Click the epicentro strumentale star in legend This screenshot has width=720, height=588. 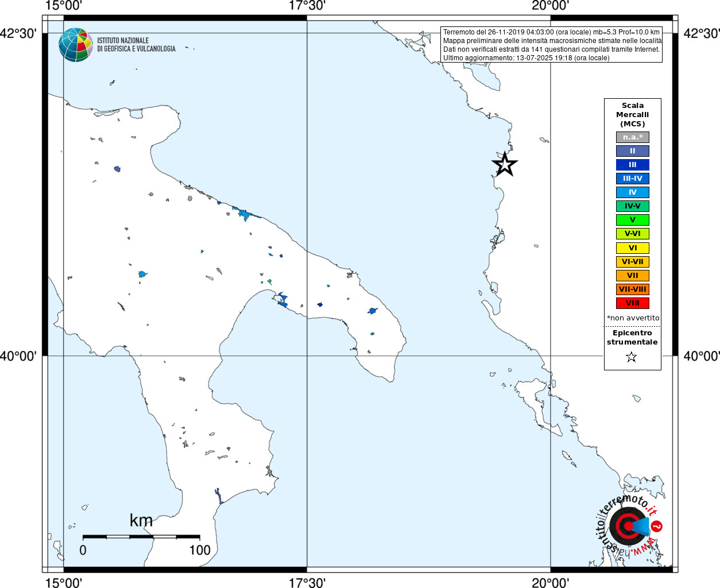pyautogui.click(x=632, y=357)
